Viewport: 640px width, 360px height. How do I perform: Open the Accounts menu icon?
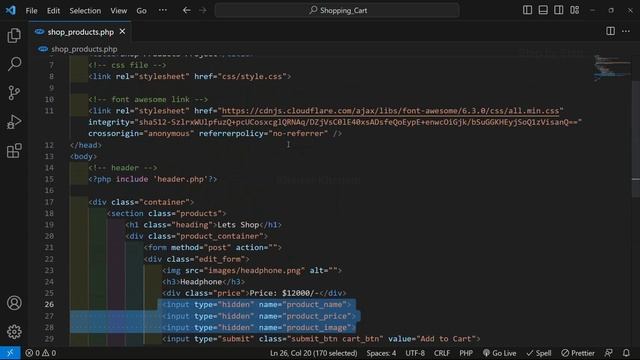pos(14,303)
